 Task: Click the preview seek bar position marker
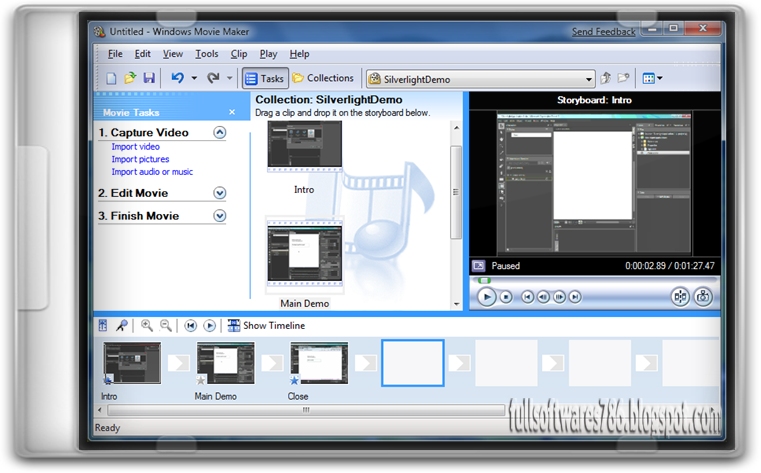click(484, 280)
